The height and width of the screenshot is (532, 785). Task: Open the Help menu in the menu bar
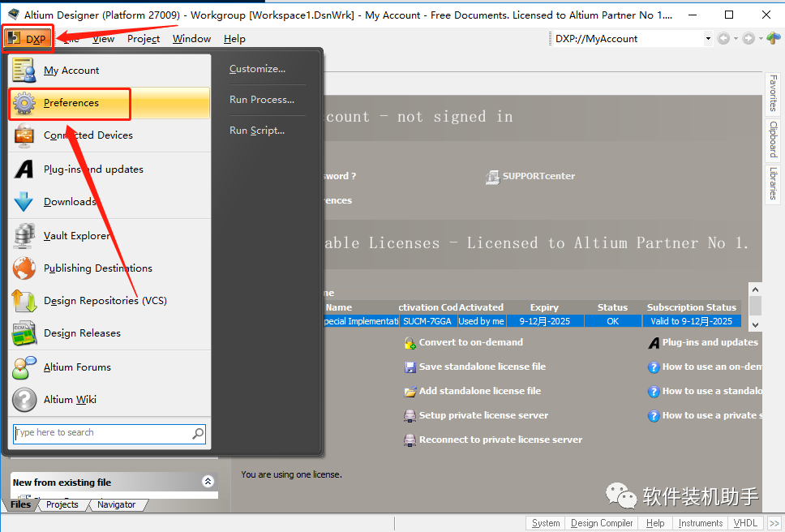[x=234, y=39]
